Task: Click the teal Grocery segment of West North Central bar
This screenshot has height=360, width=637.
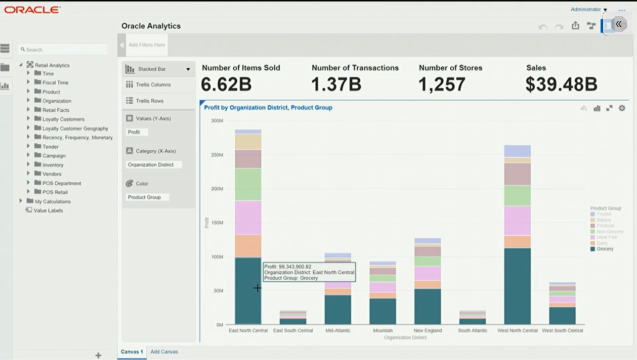Action: tap(517, 286)
